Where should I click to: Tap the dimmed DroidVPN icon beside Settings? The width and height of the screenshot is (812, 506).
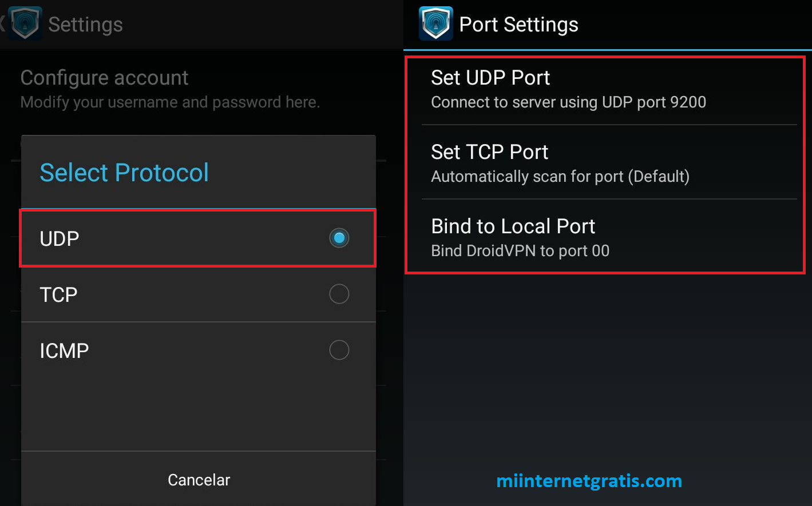(25, 24)
